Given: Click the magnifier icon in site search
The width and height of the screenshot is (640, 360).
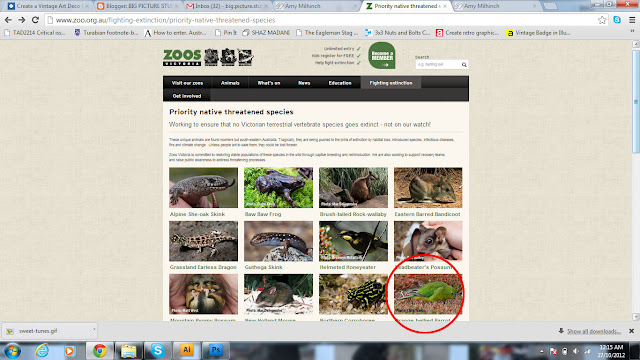Looking at the screenshot, I should (x=464, y=64).
